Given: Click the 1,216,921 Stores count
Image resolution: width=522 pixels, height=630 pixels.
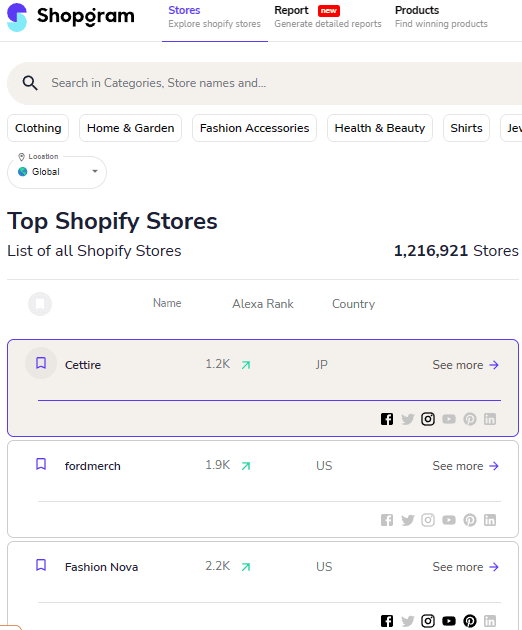Looking at the screenshot, I should (456, 251).
